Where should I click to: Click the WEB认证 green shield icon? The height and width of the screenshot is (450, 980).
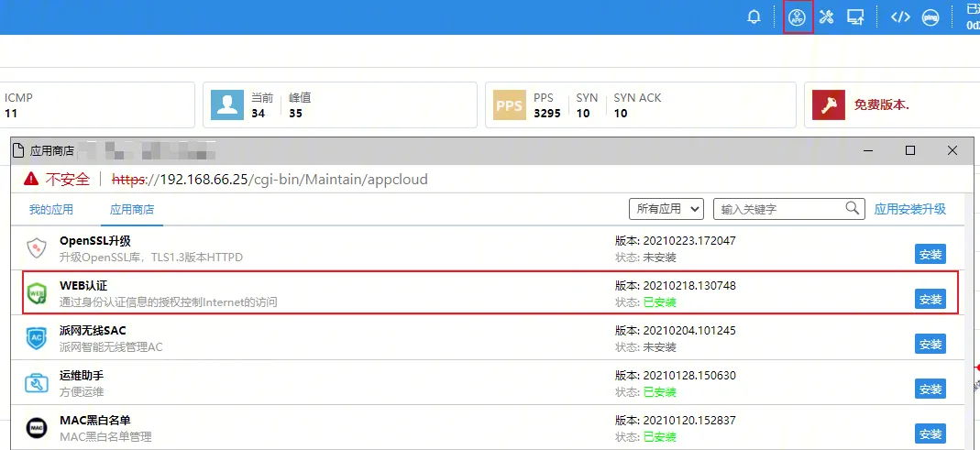[x=37, y=293]
